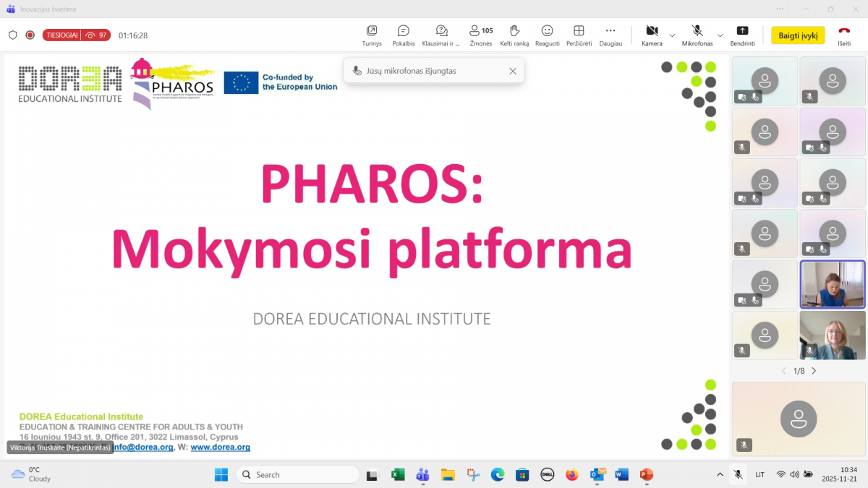
Task: Raise hand with Kelti ranką
Action: [x=514, y=35]
